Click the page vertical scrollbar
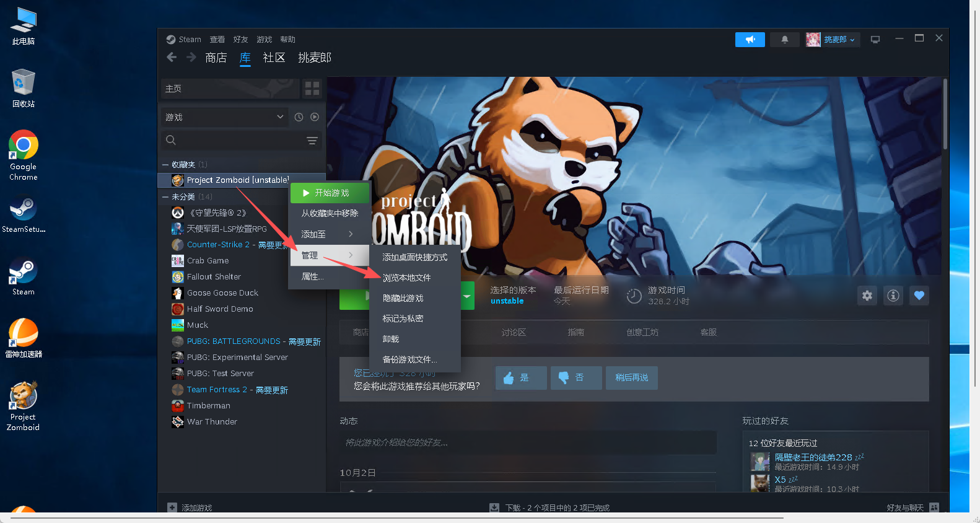Viewport: 980px width, 523px height. tap(945, 115)
